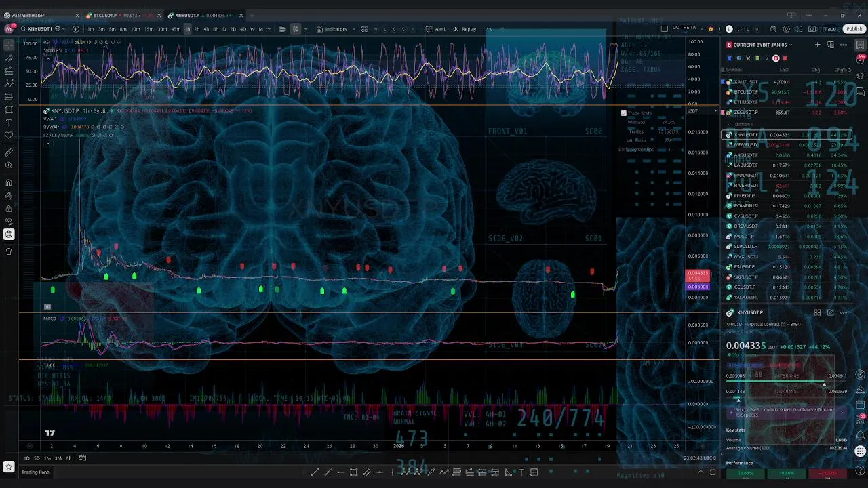Switch to the BTCUSDT.P browser tab
The height and width of the screenshot is (488, 868).
click(x=121, y=15)
